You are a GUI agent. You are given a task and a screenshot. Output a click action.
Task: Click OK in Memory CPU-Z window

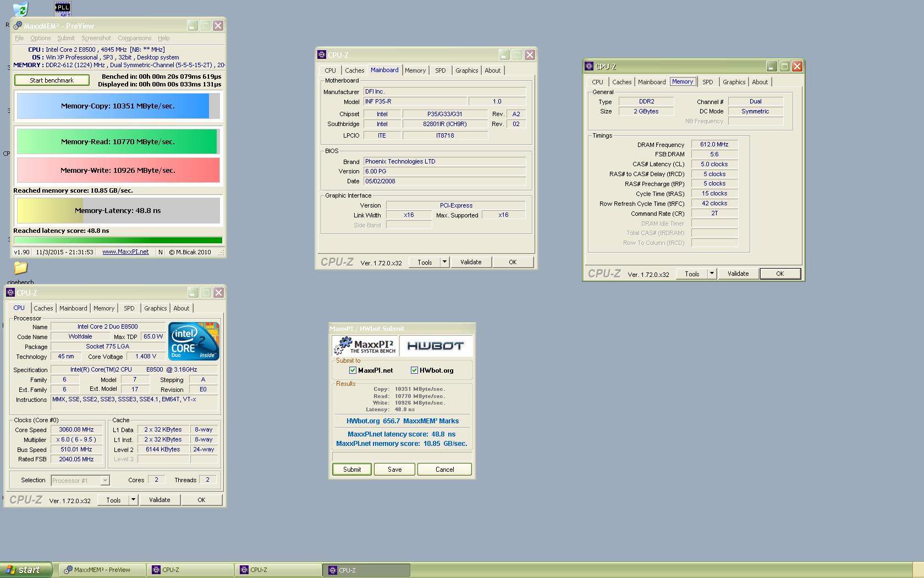click(780, 274)
